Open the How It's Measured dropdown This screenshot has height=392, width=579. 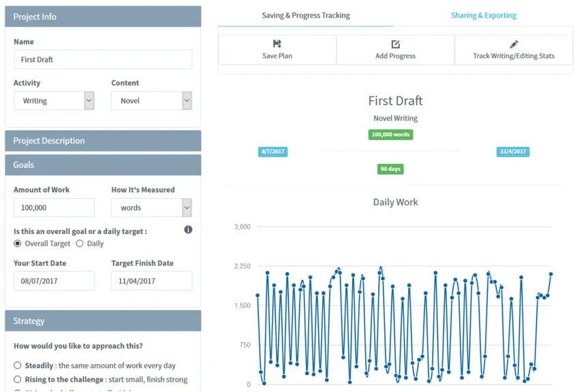pyautogui.click(x=151, y=208)
